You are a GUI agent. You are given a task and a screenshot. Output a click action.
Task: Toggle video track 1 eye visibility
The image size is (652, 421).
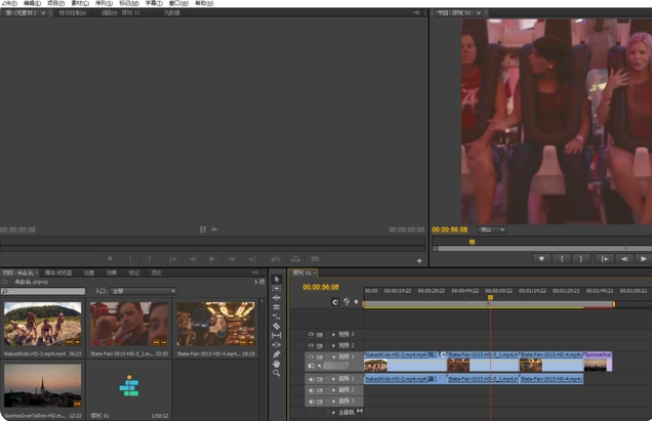(x=310, y=356)
